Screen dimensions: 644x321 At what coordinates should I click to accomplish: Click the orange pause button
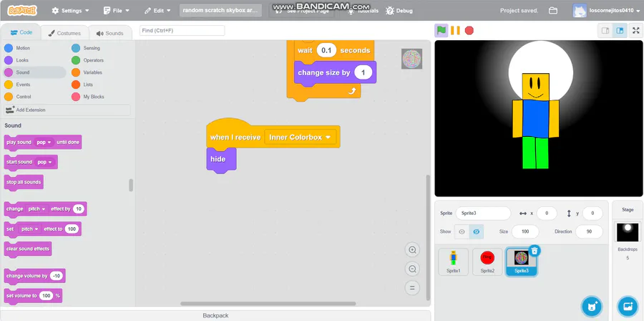pyautogui.click(x=455, y=30)
